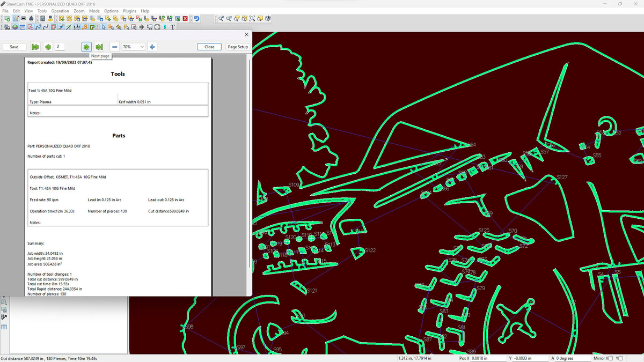The height and width of the screenshot is (362, 644).
Task: Go to the previous report page
Action: 48,47
